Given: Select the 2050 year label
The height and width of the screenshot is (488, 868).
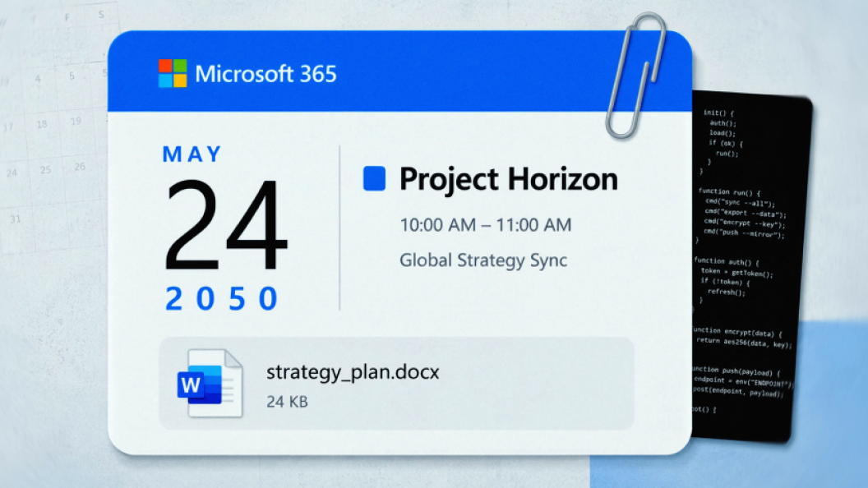Looking at the screenshot, I should 222,299.
